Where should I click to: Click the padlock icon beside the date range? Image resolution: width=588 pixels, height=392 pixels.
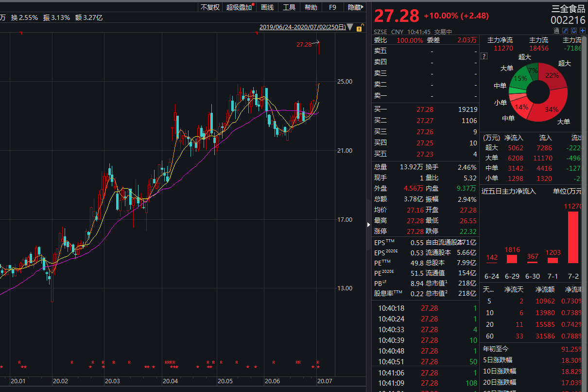[359, 28]
